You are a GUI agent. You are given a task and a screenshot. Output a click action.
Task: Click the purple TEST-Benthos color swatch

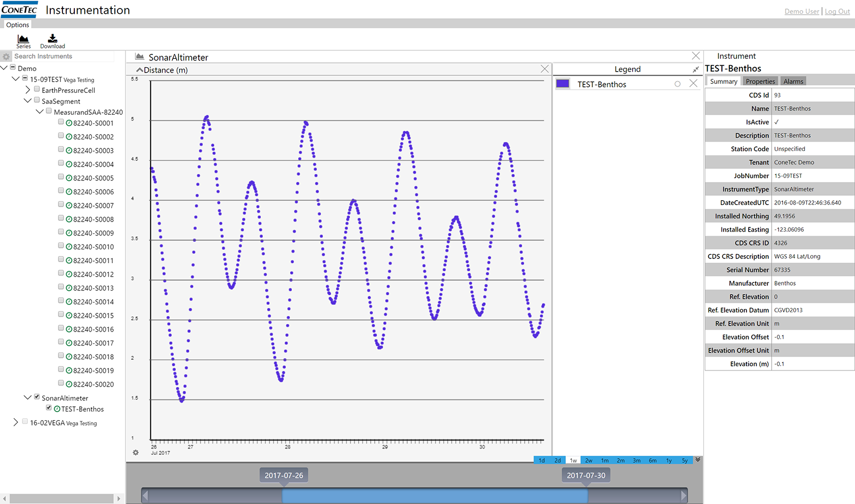pos(562,84)
